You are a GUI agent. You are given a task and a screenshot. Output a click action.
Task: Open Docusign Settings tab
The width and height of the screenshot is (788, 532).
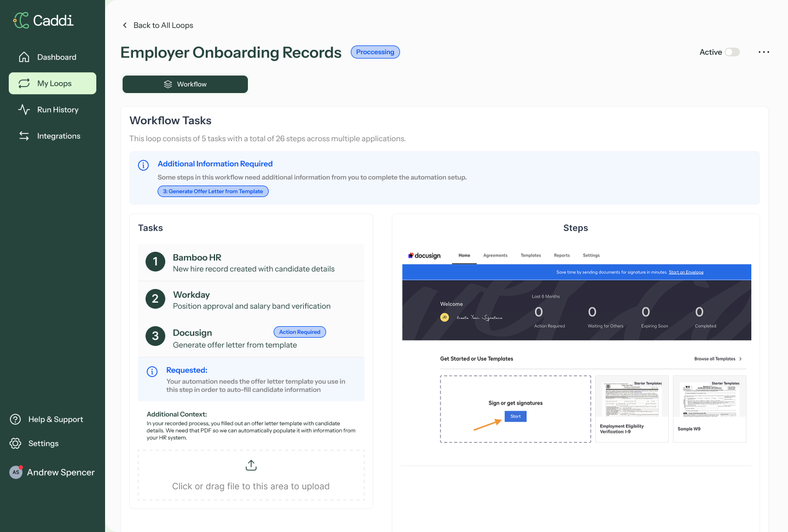point(592,256)
